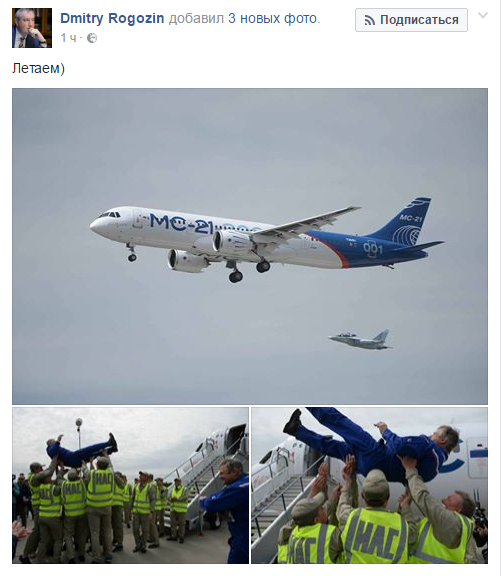501x576 pixels.
Task: Open the bottom-left crew celebration photo
Action: tap(130, 485)
